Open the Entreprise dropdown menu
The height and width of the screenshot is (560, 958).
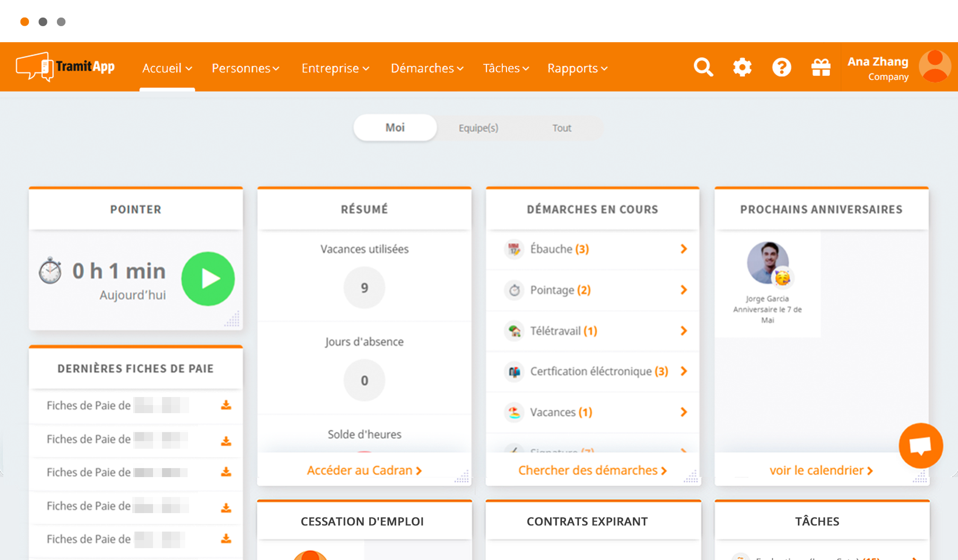tap(335, 68)
